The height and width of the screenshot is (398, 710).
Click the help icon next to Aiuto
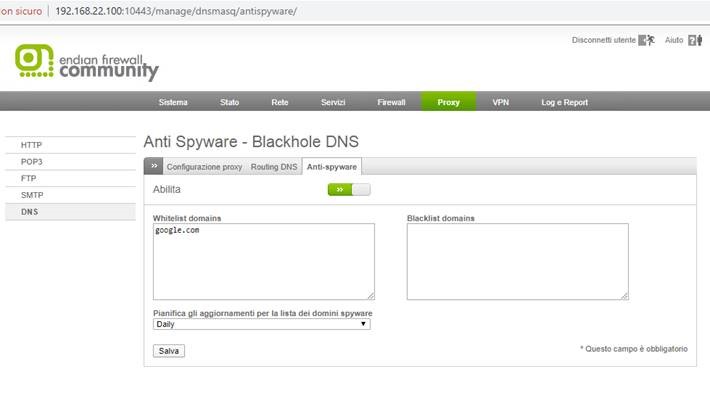coord(695,40)
